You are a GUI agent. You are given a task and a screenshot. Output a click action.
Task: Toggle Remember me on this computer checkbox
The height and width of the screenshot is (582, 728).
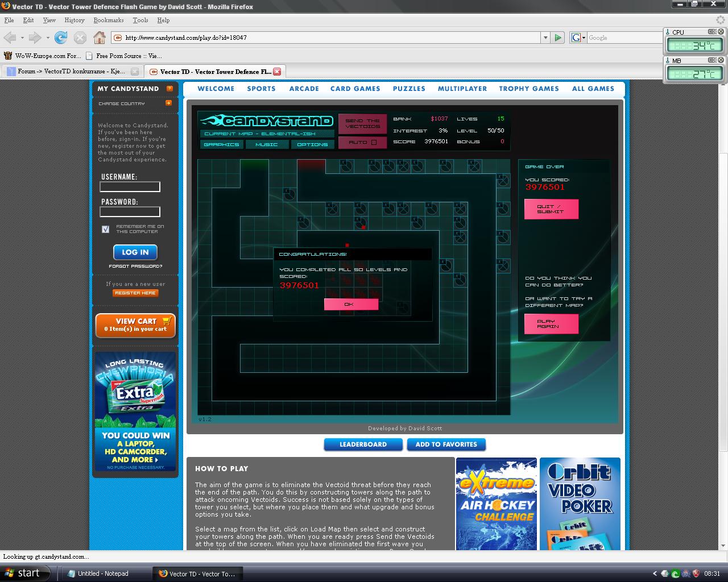pyautogui.click(x=105, y=229)
